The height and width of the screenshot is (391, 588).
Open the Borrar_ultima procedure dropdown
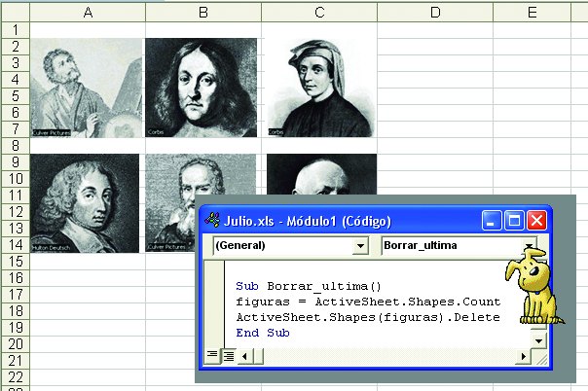[529, 245]
